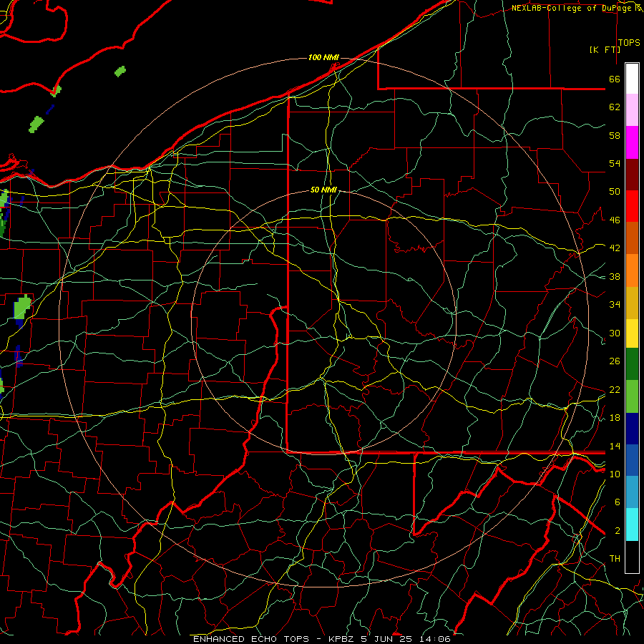Click the legend value 2
Screen dimensions: 644x644
(x=618, y=531)
